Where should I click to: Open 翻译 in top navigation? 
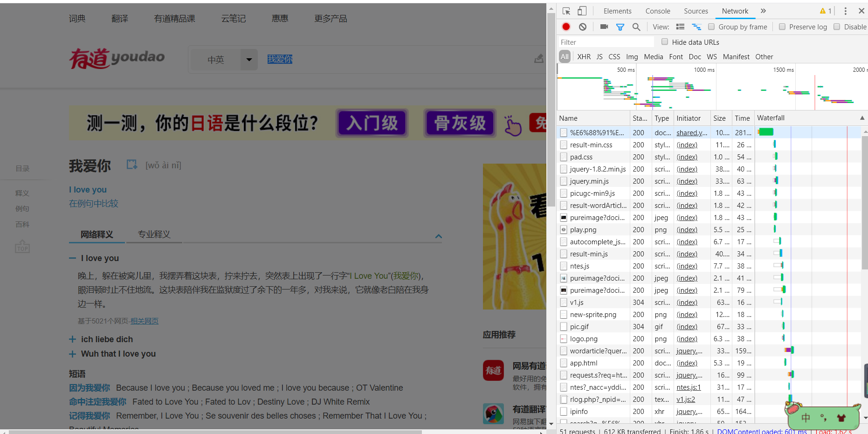(x=120, y=19)
